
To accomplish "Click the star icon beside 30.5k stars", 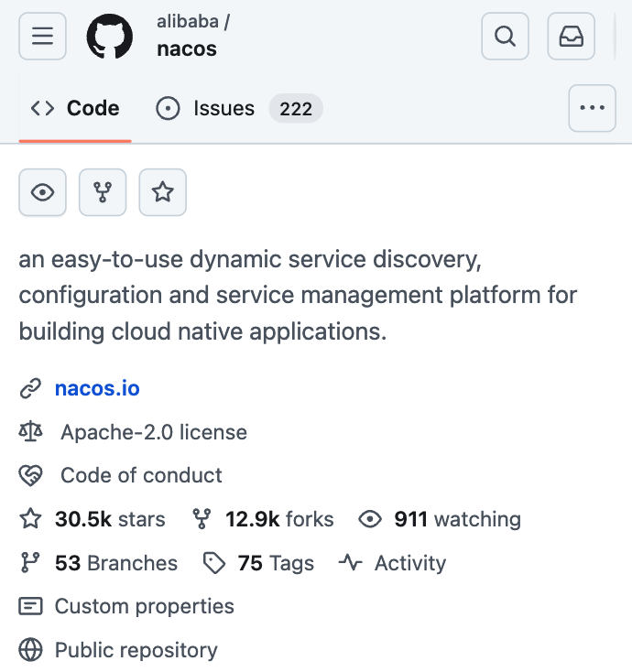I will (30, 519).
